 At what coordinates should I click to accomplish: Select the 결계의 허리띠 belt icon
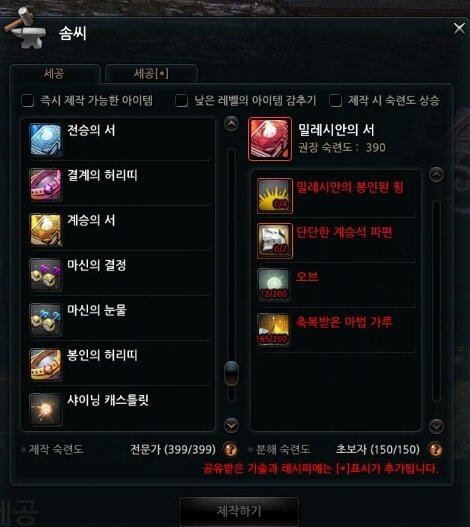45,185
